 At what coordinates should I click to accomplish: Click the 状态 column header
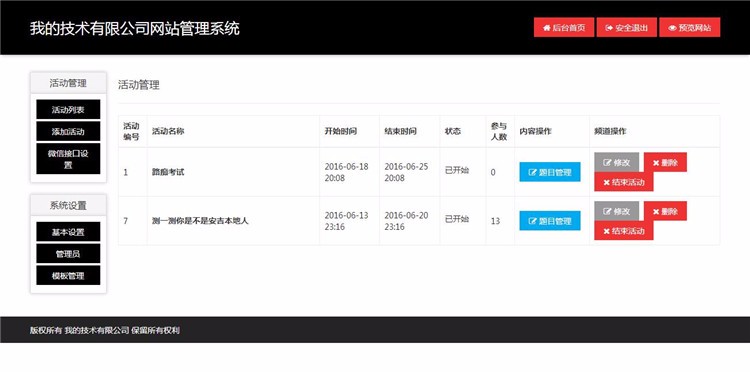[452, 131]
